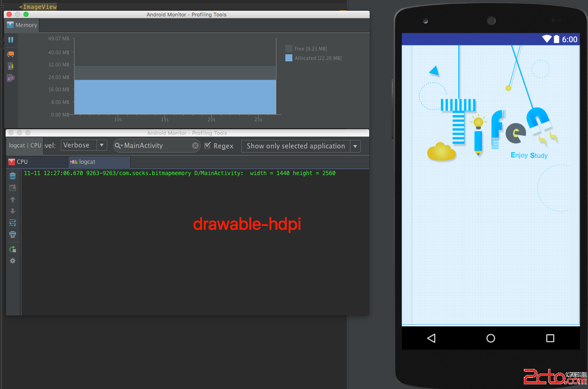Tap the Android Recents navigation button
588x389 pixels.
[550, 338]
